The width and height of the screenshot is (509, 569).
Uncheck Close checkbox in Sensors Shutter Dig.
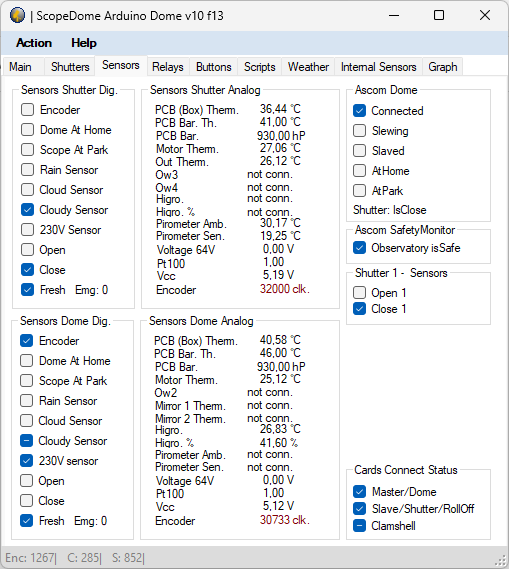[x=28, y=270]
